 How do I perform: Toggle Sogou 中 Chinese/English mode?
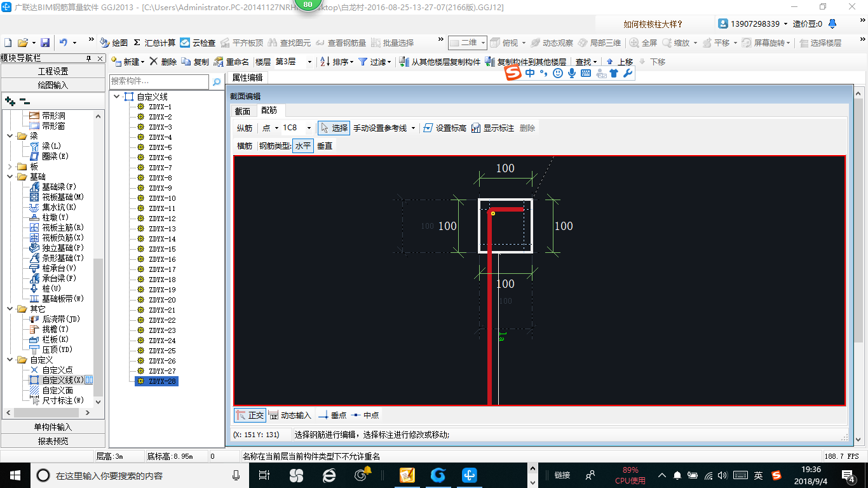click(x=530, y=73)
